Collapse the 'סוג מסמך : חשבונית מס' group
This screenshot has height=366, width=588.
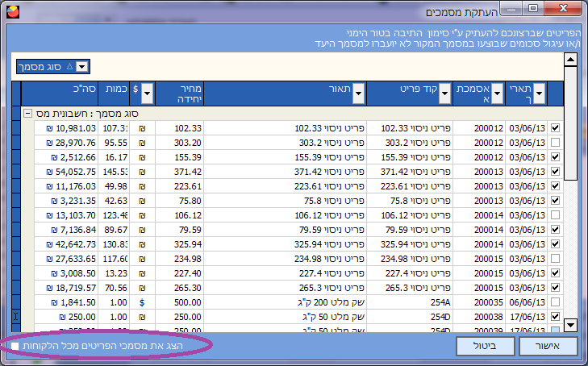(26, 114)
